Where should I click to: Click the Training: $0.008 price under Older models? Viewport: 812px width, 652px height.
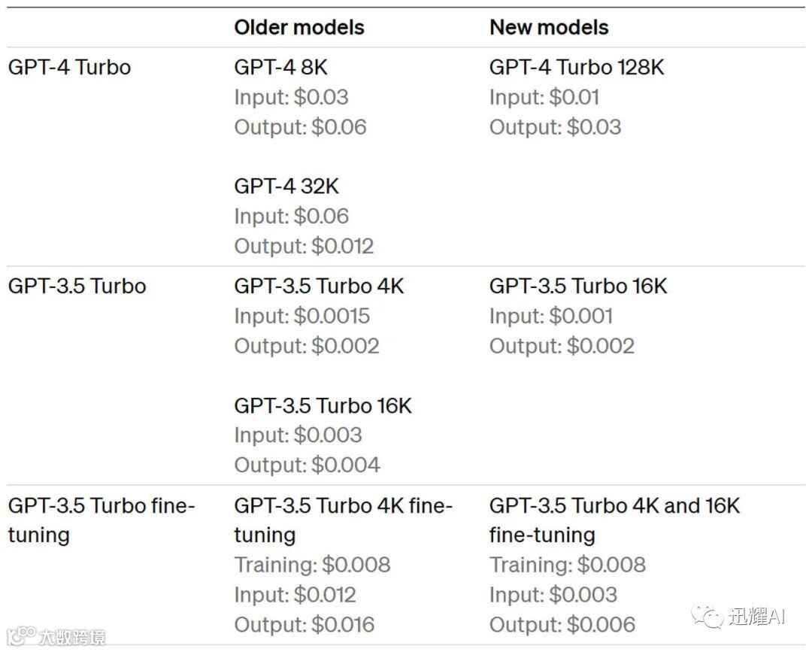[312, 565]
